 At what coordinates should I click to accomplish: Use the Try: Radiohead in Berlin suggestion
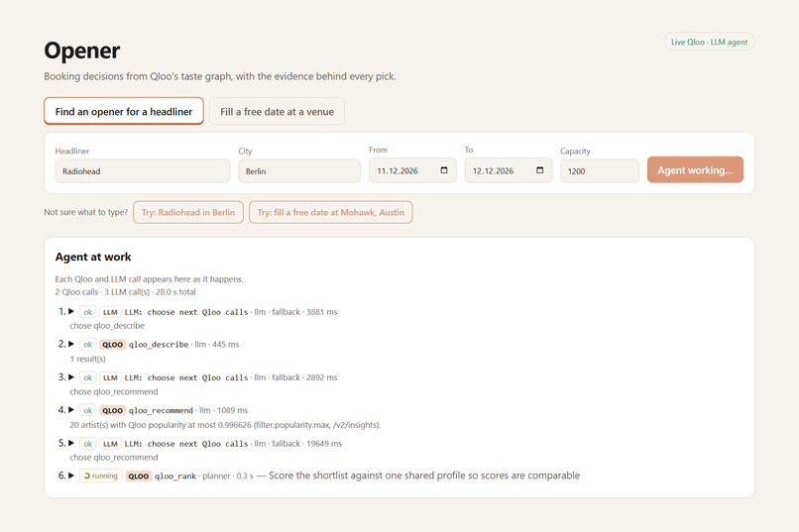point(188,212)
